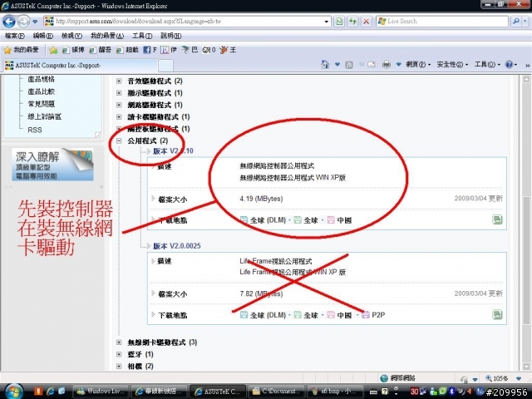
Task: Click the blue Help question icon
Action: pos(509,64)
